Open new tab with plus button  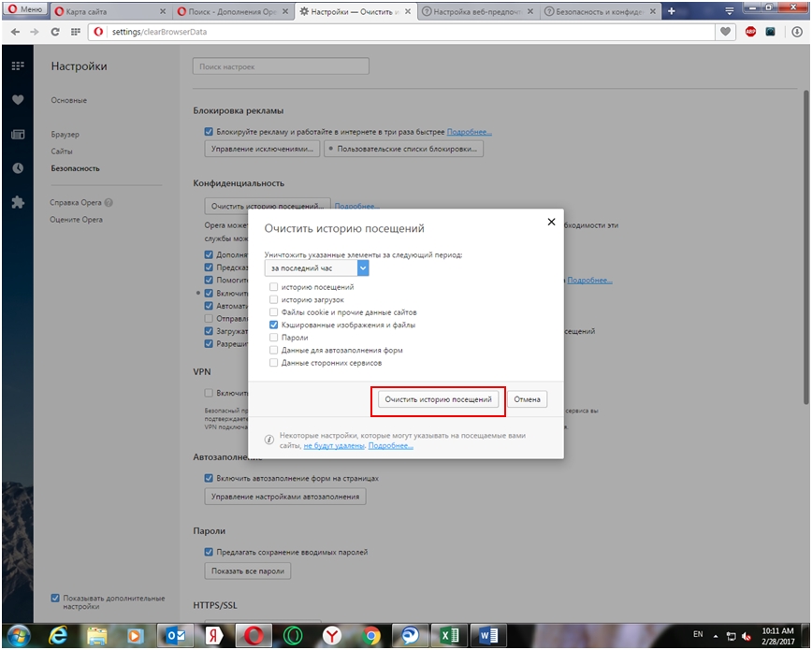672,11
